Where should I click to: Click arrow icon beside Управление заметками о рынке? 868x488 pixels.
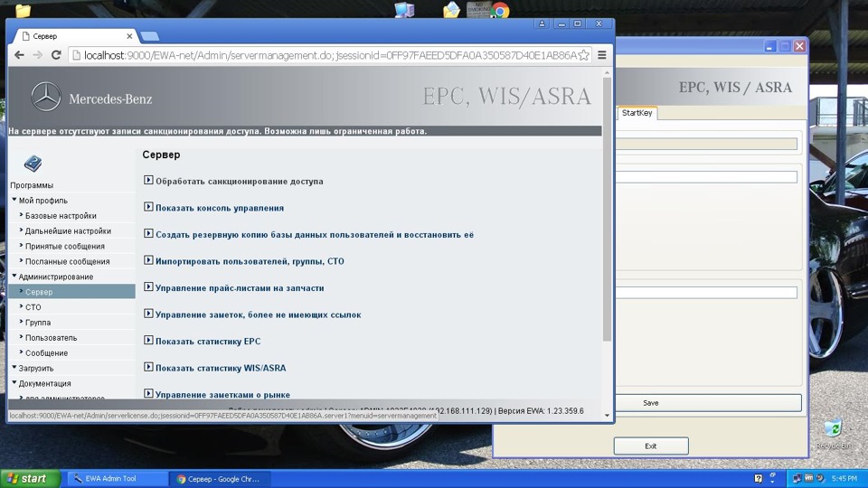(147, 393)
